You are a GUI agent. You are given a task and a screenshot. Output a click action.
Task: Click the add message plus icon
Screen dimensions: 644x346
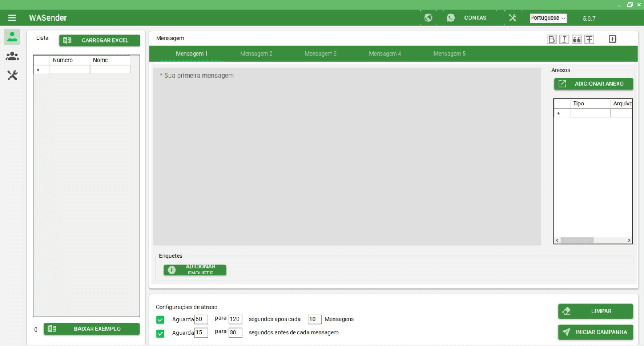pyautogui.click(x=613, y=39)
